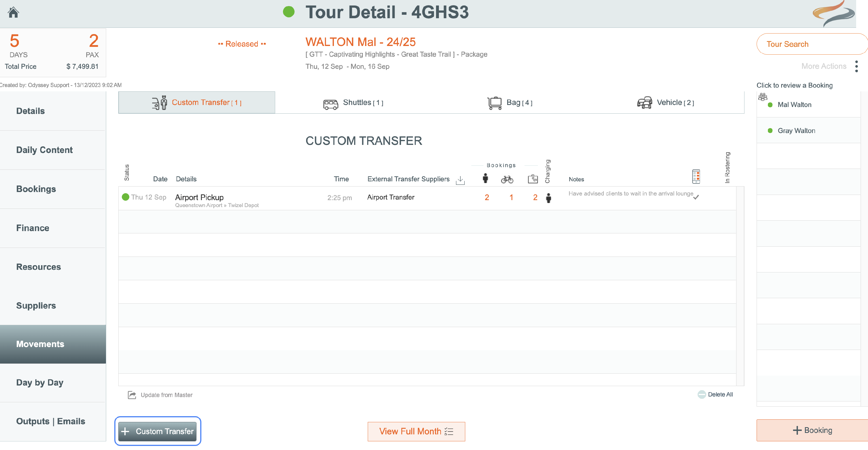Click the add Booking button

[x=812, y=430]
